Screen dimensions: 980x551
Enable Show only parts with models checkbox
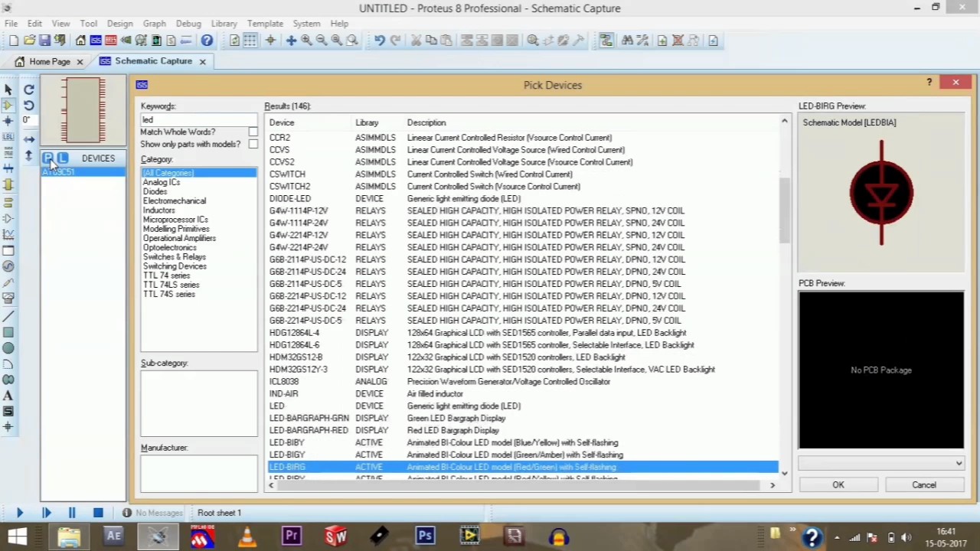pos(253,145)
